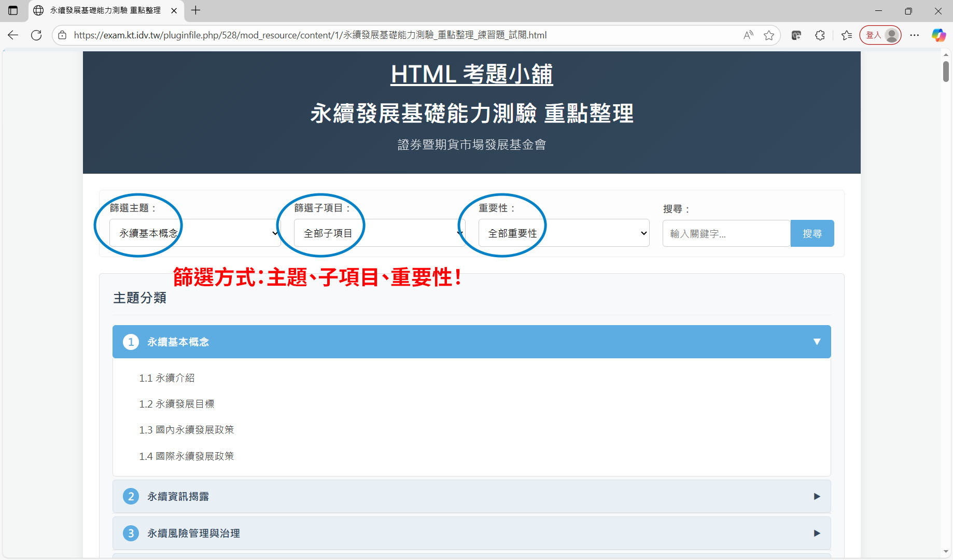953x560 pixels.
Task: Refresh the current page
Action: [36, 35]
